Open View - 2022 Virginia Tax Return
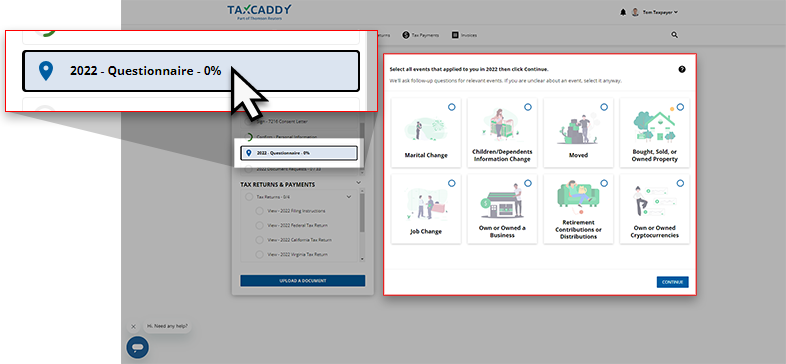This screenshot has width=786, height=364. click(x=298, y=255)
